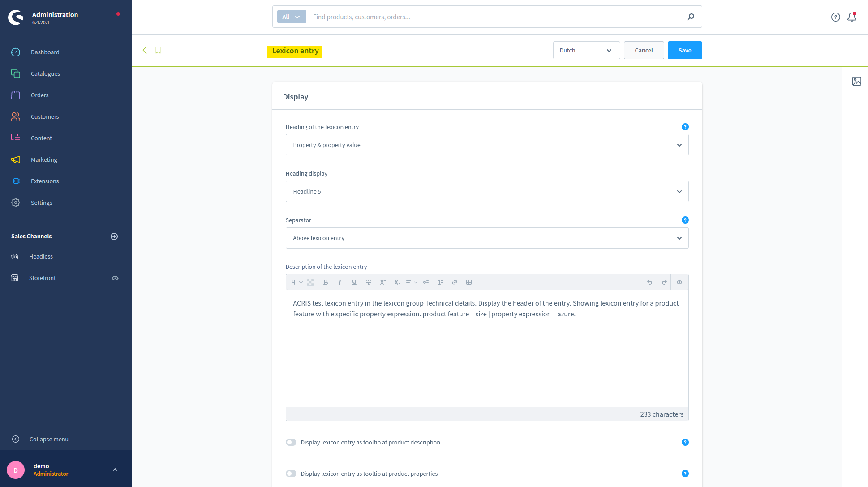Open notifications bell
The width and height of the screenshot is (868, 487).
[852, 17]
